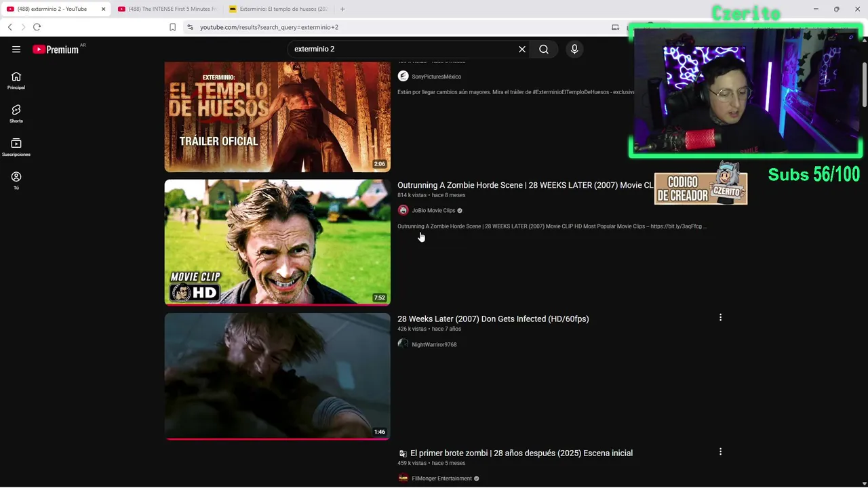Click SonyPicturesMéxico channel avatar
Image resolution: width=868 pixels, height=488 pixels.
tap(403, 76)
